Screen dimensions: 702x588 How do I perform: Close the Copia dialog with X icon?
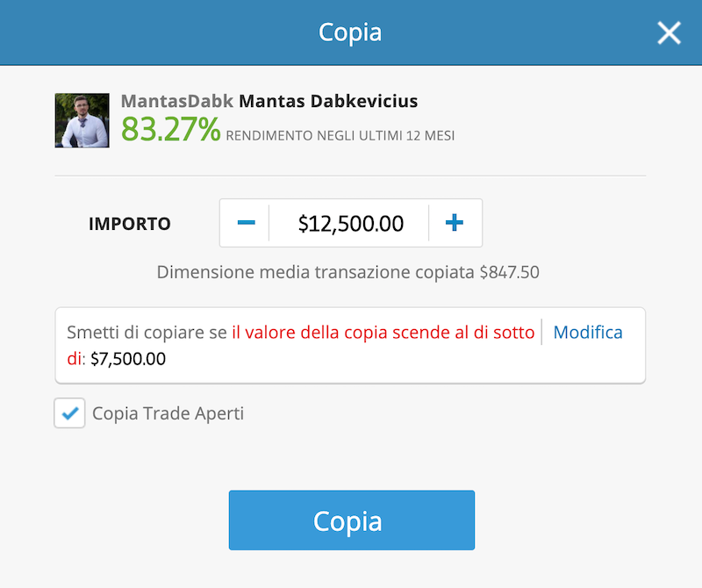(x=669, y=32)
